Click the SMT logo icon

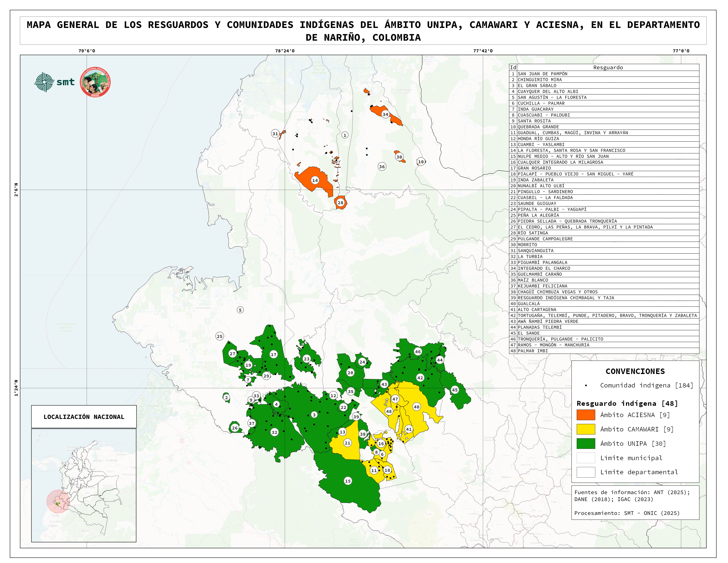44,82
